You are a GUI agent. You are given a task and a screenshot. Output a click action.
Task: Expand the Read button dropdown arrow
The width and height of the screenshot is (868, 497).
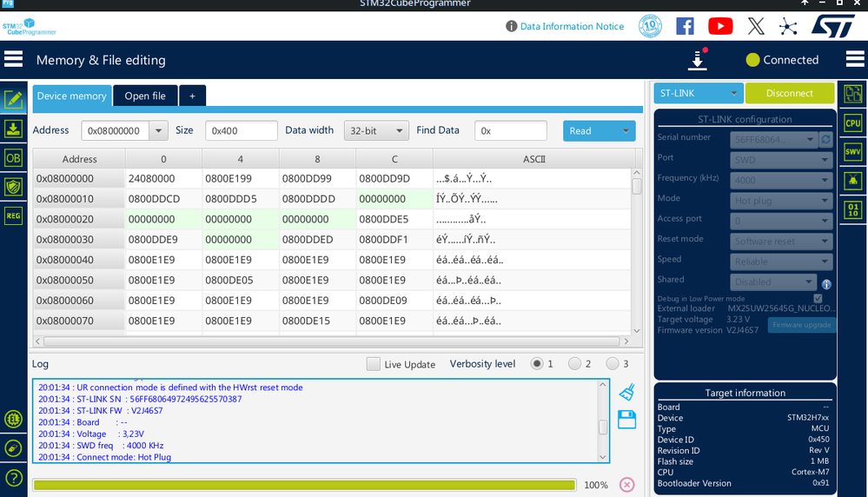[626, 131]
